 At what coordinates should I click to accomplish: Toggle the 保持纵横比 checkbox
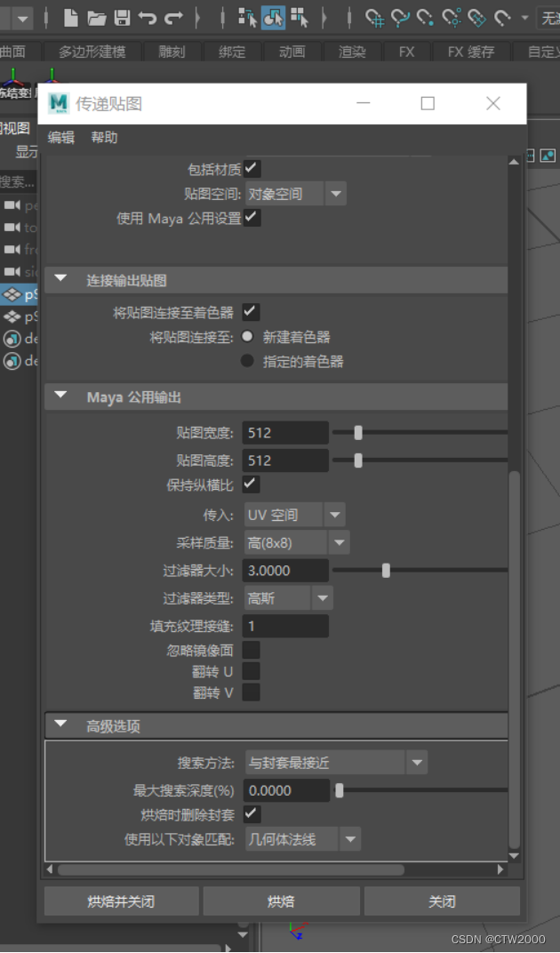[251, 485]
